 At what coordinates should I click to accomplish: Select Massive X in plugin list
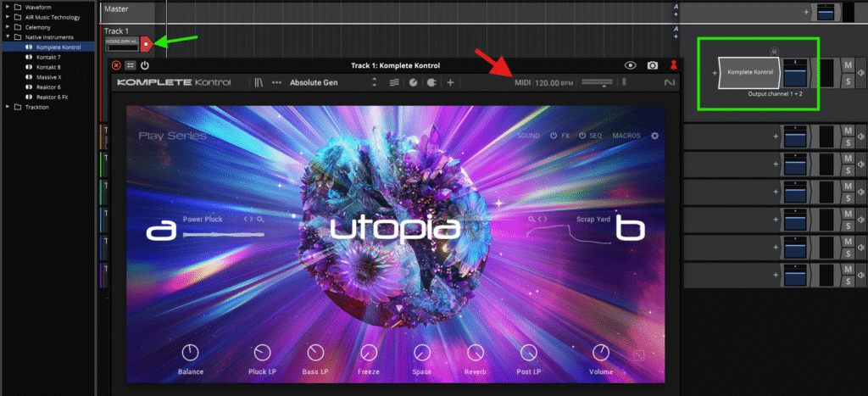click(48, 77)
